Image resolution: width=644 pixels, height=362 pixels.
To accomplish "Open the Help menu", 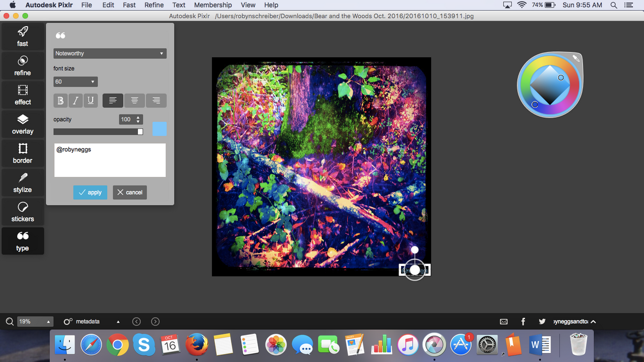I will click(x=271, y=5).
